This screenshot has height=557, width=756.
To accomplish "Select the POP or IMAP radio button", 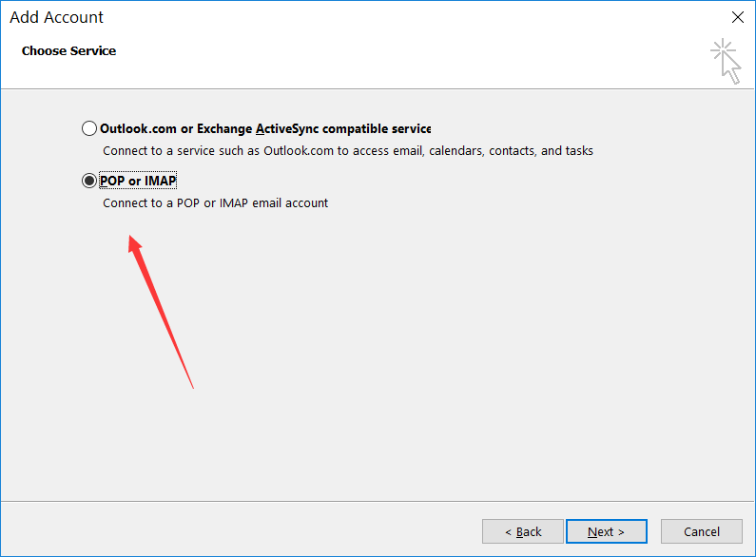I will (89, 181).
